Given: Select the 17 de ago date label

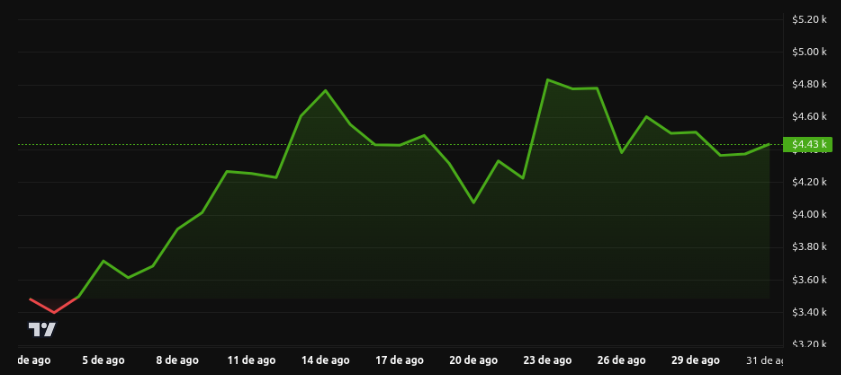Looking at the screenshot, I should point(399,360).
